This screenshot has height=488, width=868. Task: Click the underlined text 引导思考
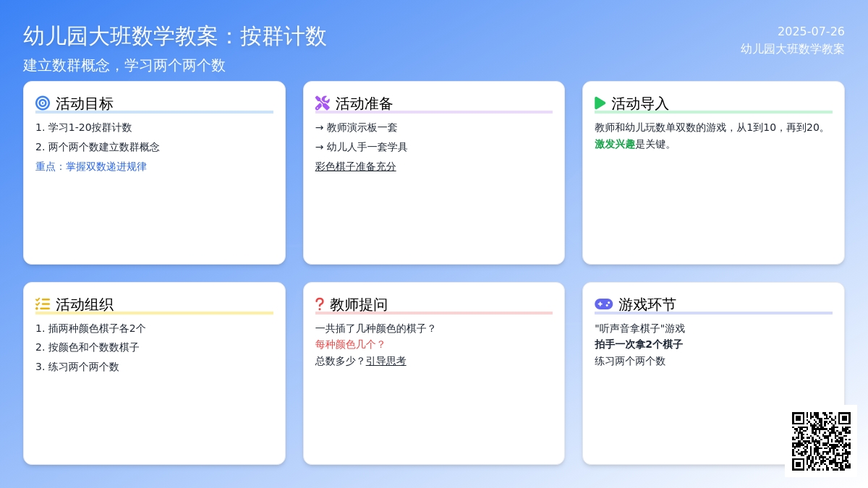386,361
